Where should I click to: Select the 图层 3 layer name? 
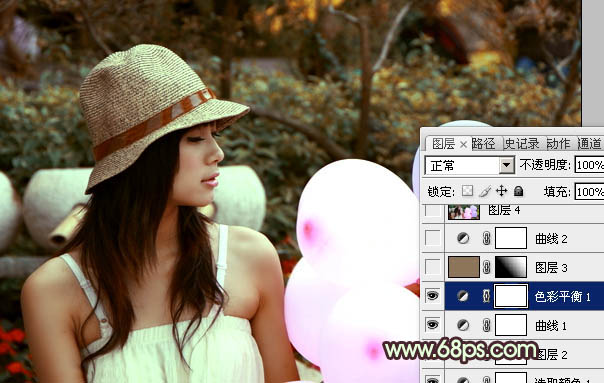tap(551, 267)
